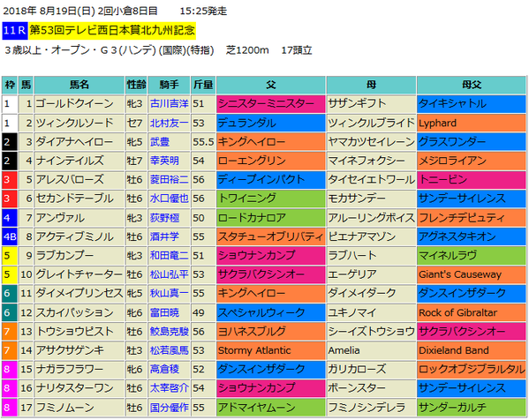This screenshot has width=529, height=420.
Task: Open jockey link 菱田裕二
Action: tap(169, 180)
